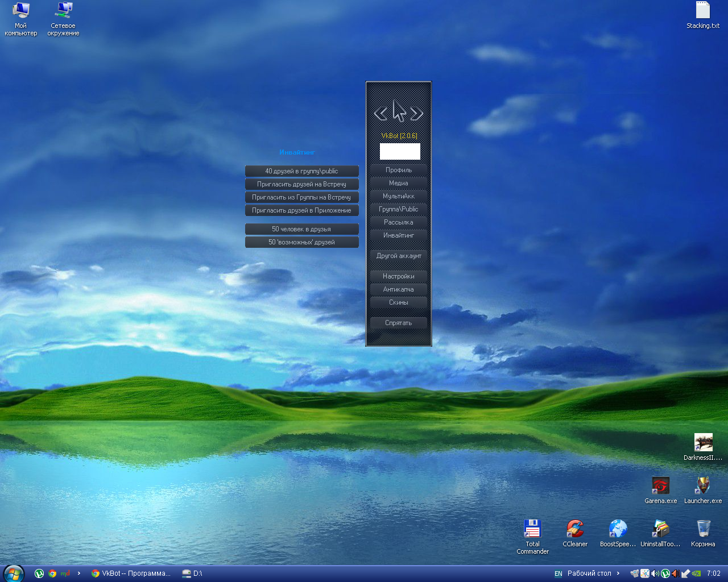Click the Мой компьютер desktop icon
Image resolution: width=728 pixels, height=582 pixels.
point(21,11)
